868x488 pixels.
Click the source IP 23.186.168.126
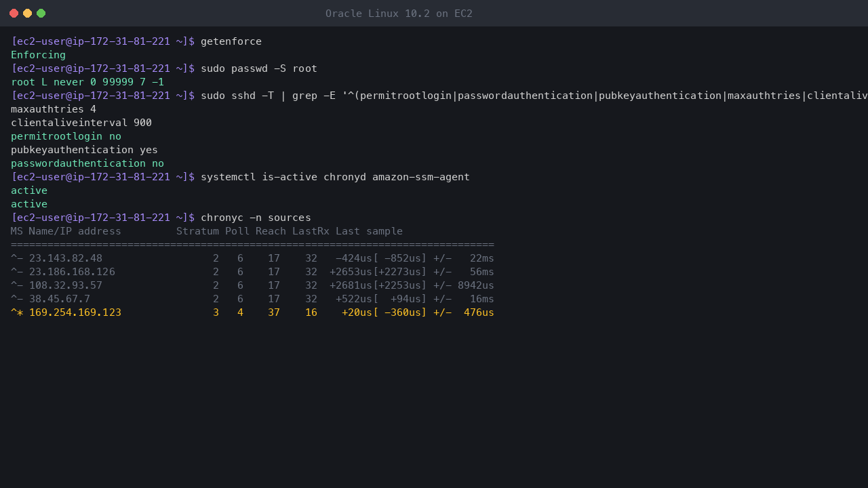(72, 272)
